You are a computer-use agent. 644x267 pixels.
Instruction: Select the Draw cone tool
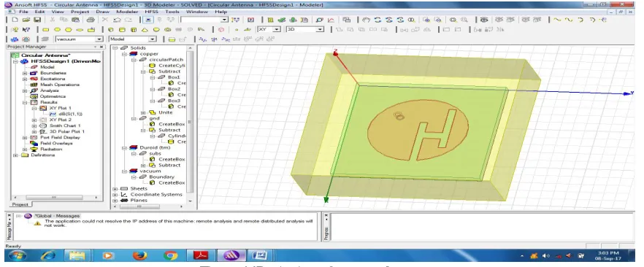(x=145, y=29)
